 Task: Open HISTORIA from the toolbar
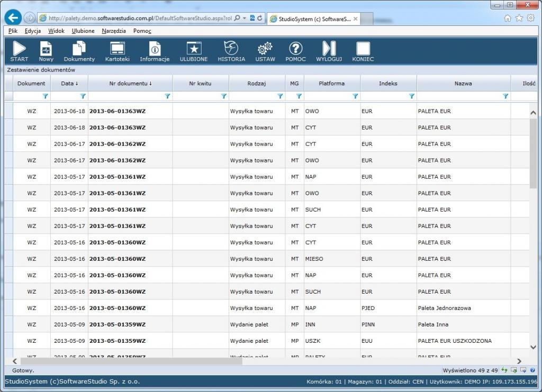pyautogui.click(x=231, y=49)
